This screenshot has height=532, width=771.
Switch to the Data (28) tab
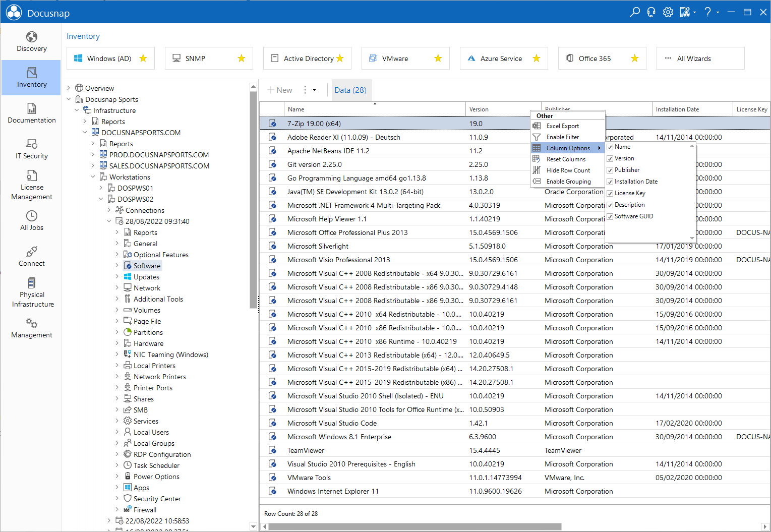(x=350, y=90)
